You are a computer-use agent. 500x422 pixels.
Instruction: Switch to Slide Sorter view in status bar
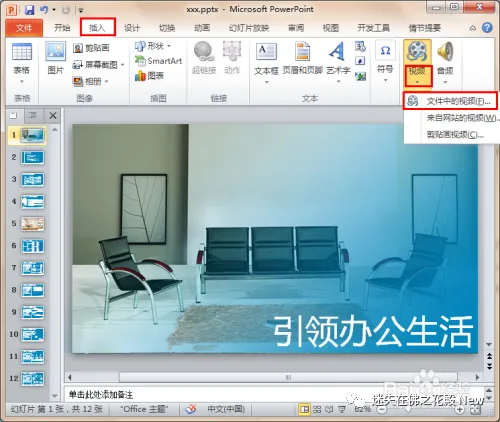[317, 409]
